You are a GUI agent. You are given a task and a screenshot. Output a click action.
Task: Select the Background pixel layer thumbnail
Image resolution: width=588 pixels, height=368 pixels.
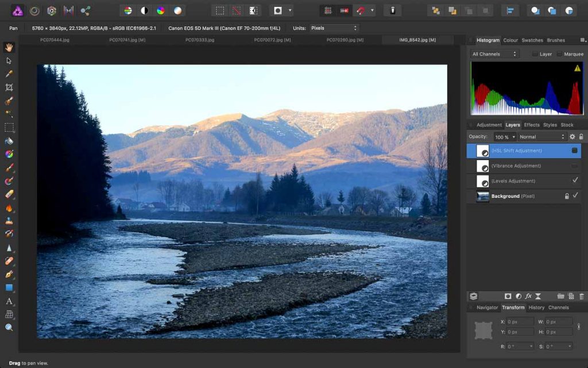point(483,196)
